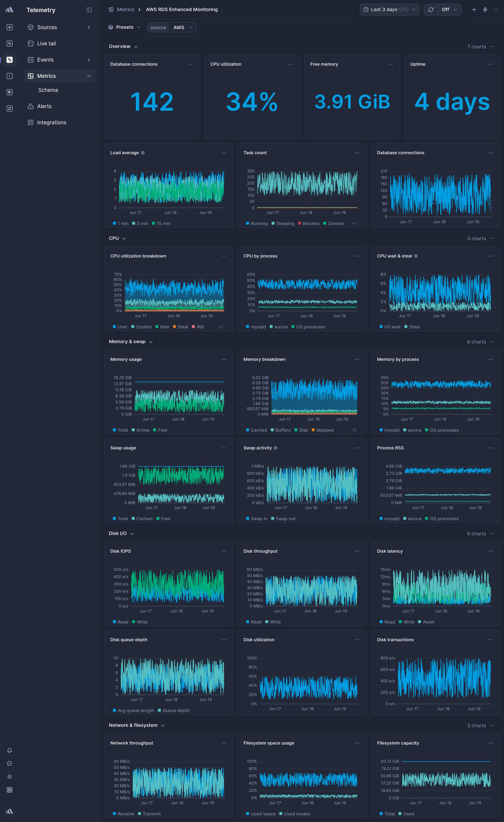
Task: Add a new chart with plus icon
Action: pyautogui.click(x=474, y=9)
